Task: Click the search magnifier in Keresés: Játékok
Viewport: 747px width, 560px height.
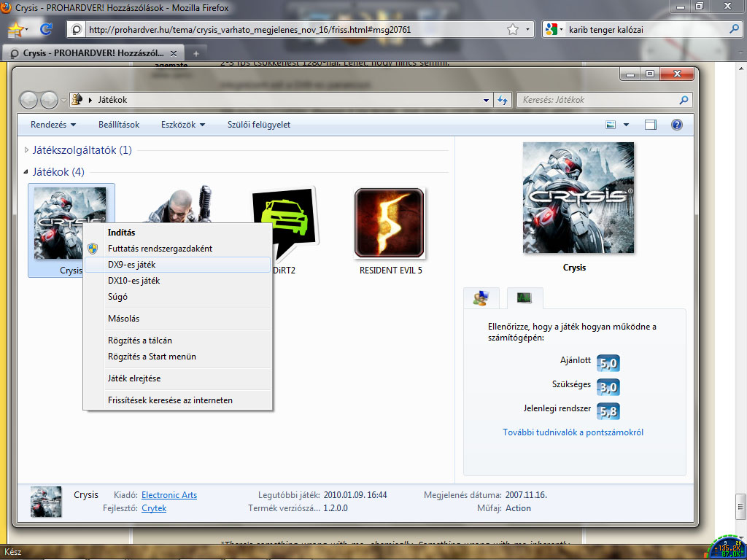Action: pyautogui.click(x=684, y=100)
